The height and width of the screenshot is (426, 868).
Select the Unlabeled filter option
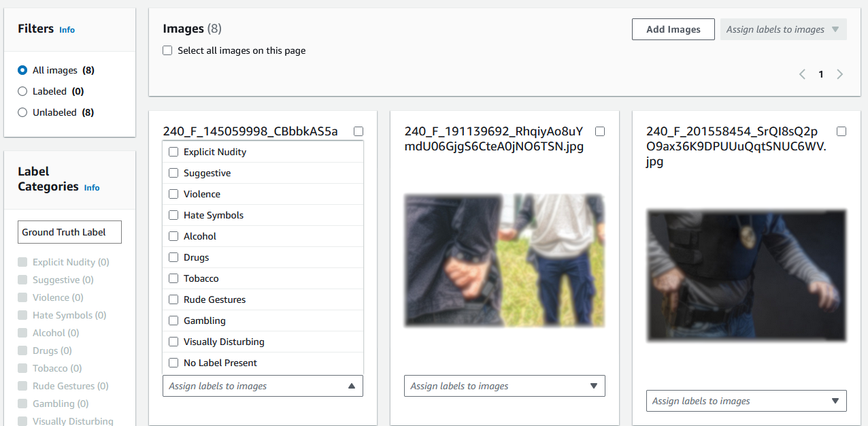pyautogui.click(x=22, y=112)
